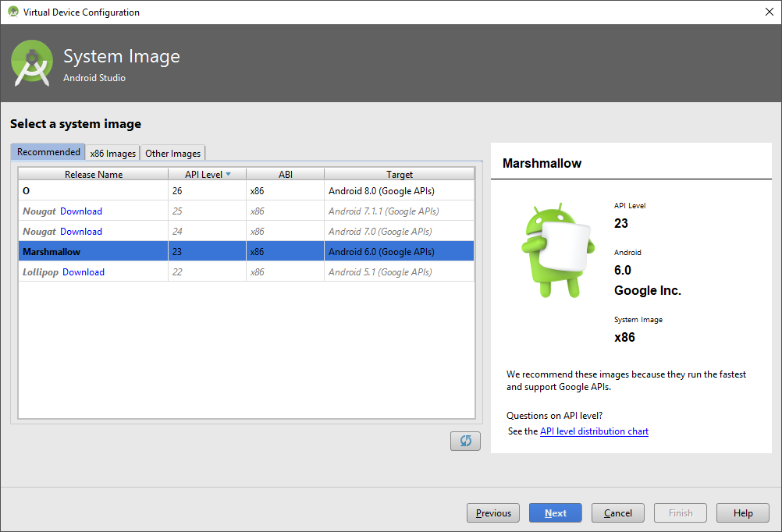Viewport: 782px width, 532px height.
Task: Open the Other Images tab
Action: [x=172, y=153]
